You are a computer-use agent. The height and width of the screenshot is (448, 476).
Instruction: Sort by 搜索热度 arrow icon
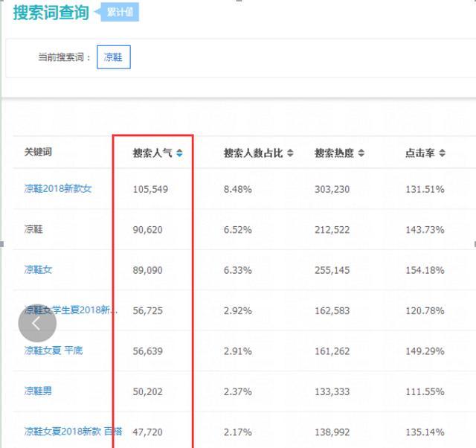click(x=361, y=153)
